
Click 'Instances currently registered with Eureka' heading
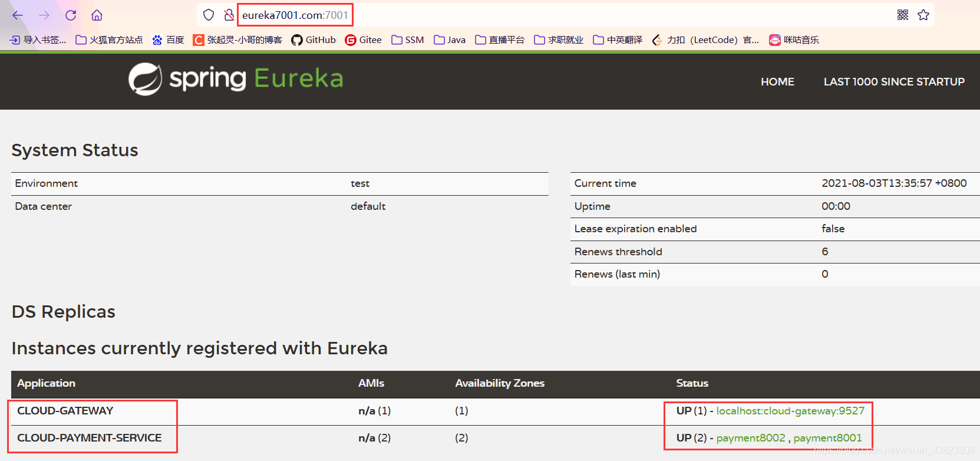pos(200,348)
